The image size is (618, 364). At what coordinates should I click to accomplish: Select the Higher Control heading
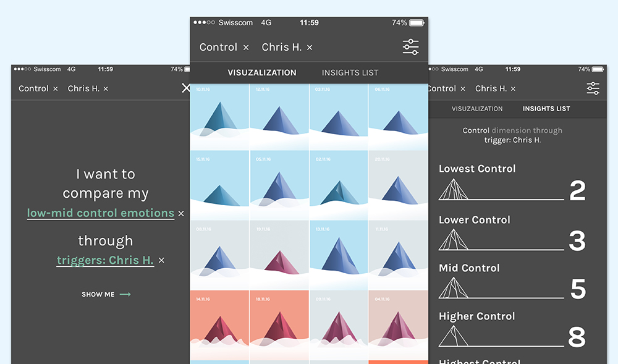point(477,316)
